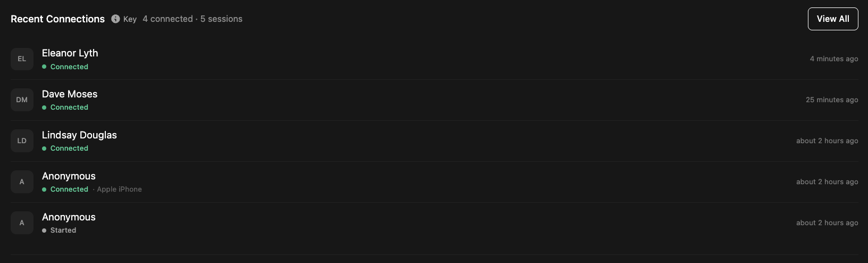Click the 'Apple iPhone' device label

[119, 190]
